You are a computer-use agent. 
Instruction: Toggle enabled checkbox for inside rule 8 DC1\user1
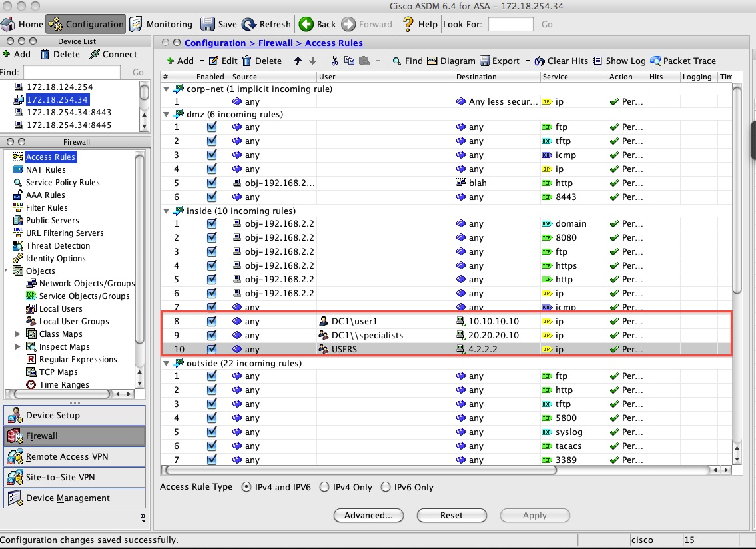click(x=212, y=321)
